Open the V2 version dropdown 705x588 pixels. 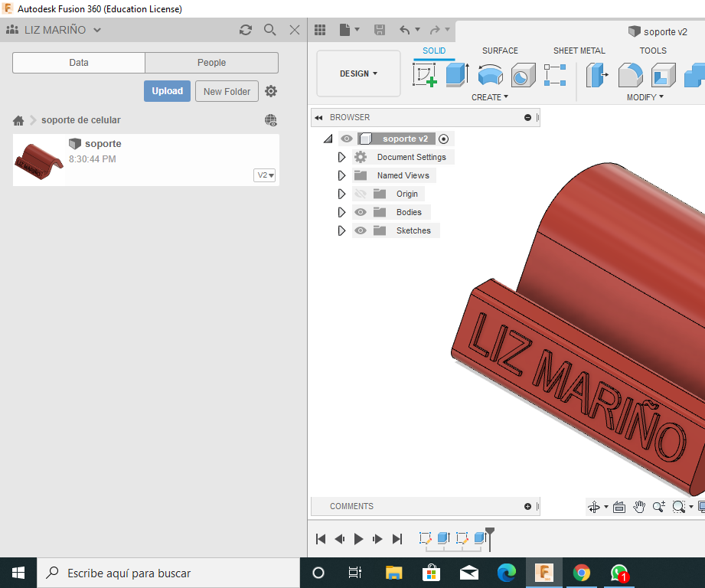point(265,175)
